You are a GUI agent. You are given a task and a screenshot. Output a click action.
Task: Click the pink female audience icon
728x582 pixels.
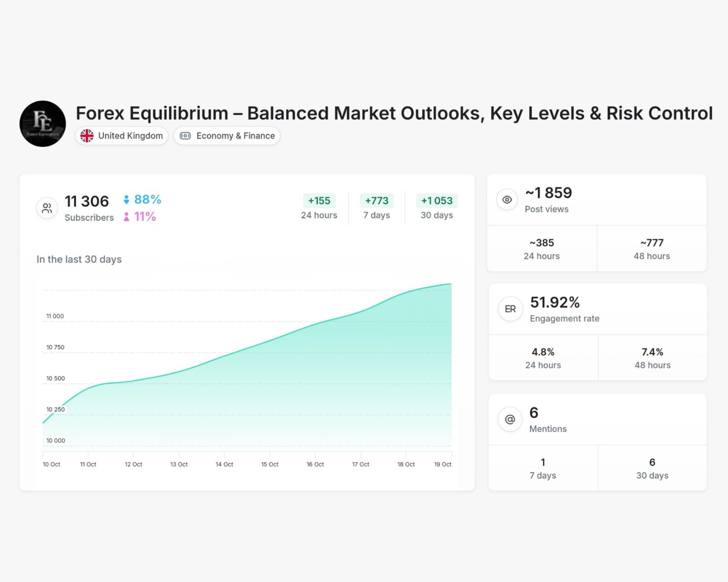pyautogui.click(x=126, y=217)
